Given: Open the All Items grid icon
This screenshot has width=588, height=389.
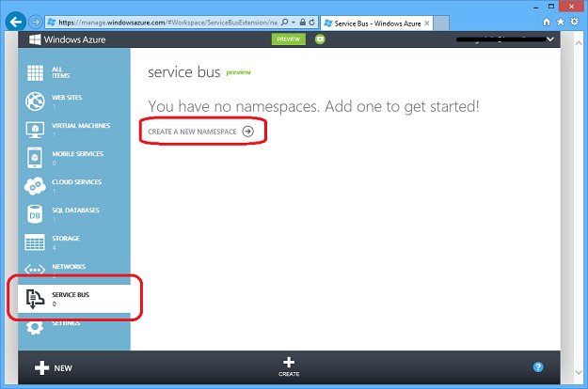Looking at the screenshot, I should point(35,72).
